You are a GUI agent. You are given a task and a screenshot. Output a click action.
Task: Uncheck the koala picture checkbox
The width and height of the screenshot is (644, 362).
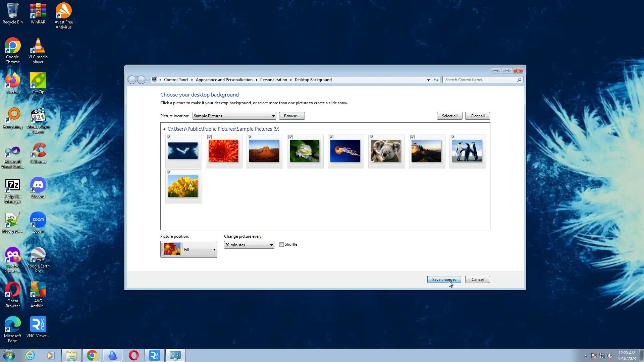(372, 137)
